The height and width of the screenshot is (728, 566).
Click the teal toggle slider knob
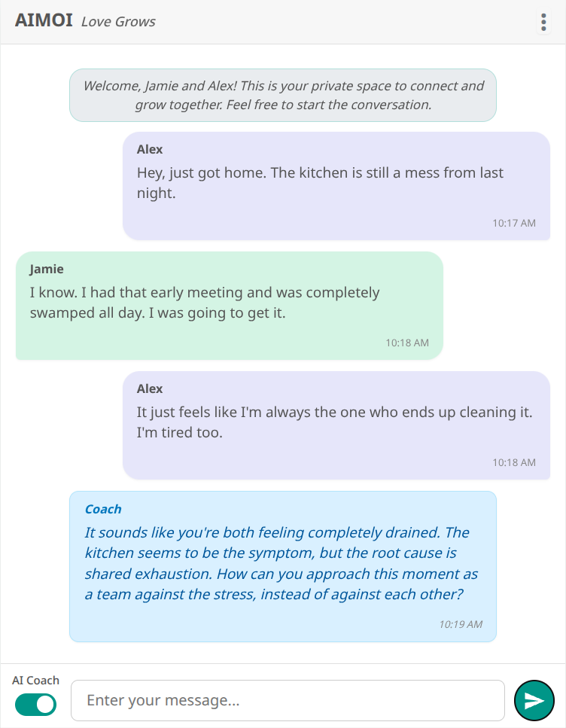point(44,705)
